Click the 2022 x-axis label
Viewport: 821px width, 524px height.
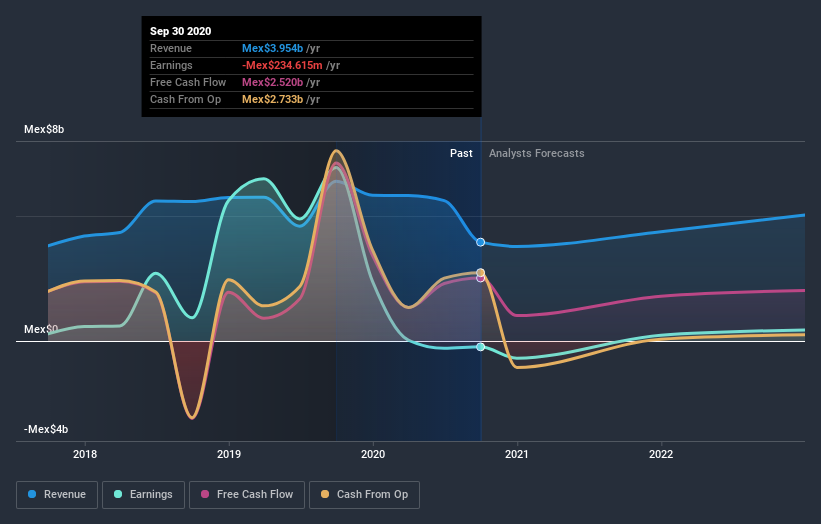pyautogui.click(x=661, y=454)
